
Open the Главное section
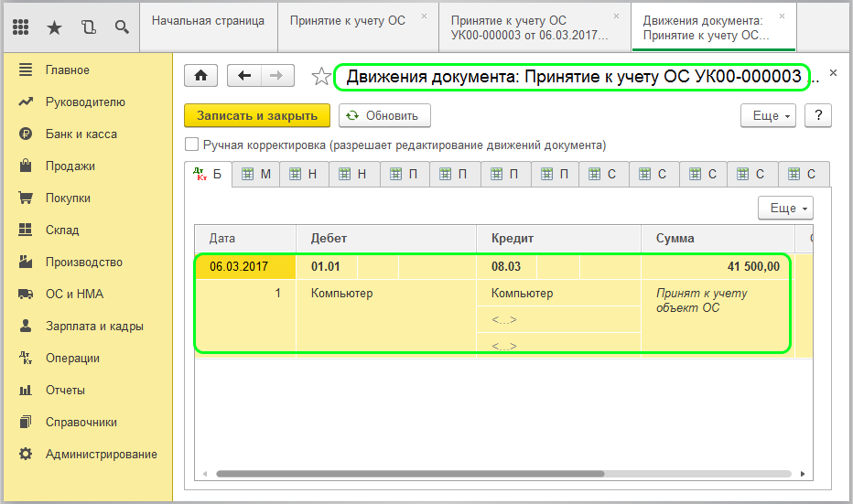(68, 70)
